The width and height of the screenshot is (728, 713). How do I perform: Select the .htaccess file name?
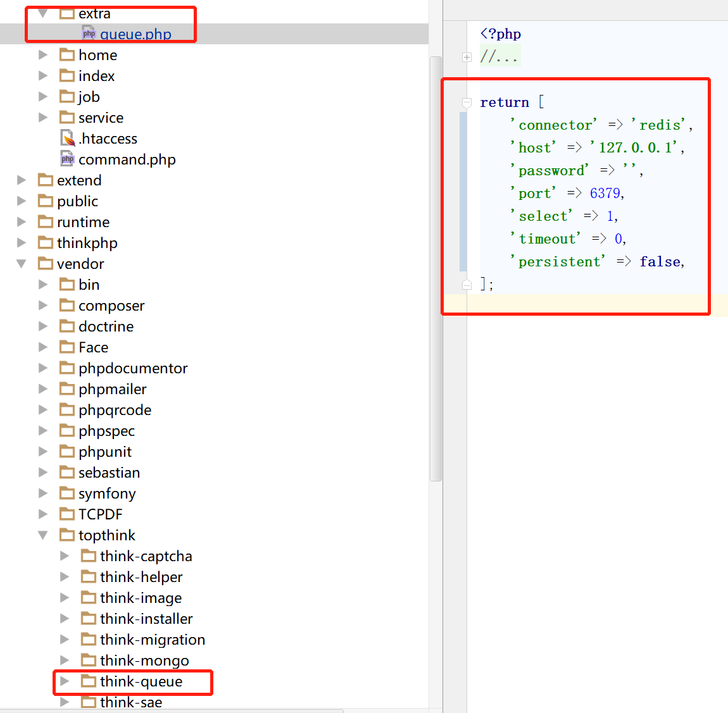click(x=108, y=139)
